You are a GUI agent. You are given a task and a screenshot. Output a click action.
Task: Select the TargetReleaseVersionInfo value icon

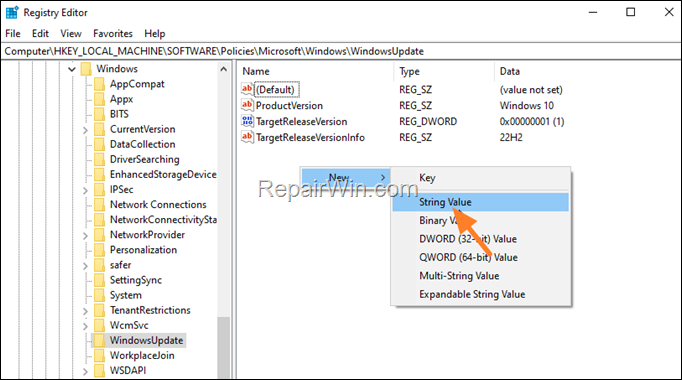click(x=247, y=137)
